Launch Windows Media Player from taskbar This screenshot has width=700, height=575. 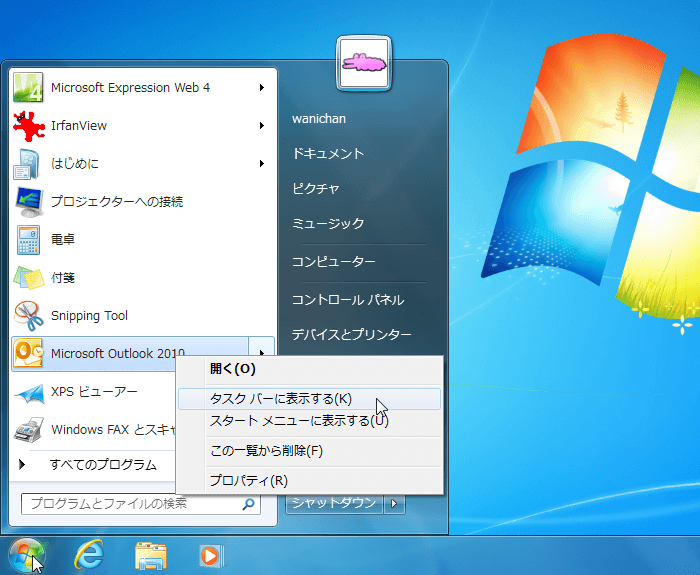211,556
